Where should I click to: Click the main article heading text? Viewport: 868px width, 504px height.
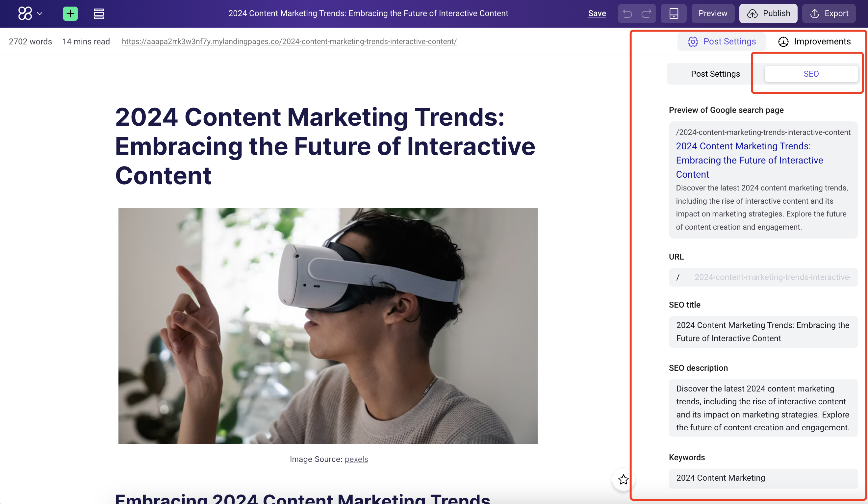[325, 146]
